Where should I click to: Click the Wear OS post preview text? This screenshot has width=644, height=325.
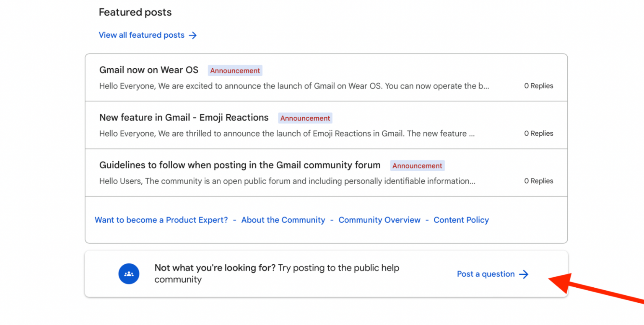293,86
